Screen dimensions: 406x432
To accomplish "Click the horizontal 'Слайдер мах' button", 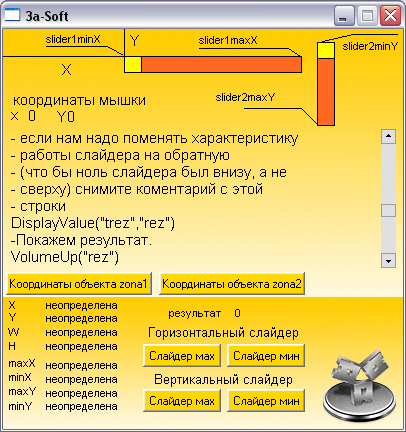I will point(182,356).
